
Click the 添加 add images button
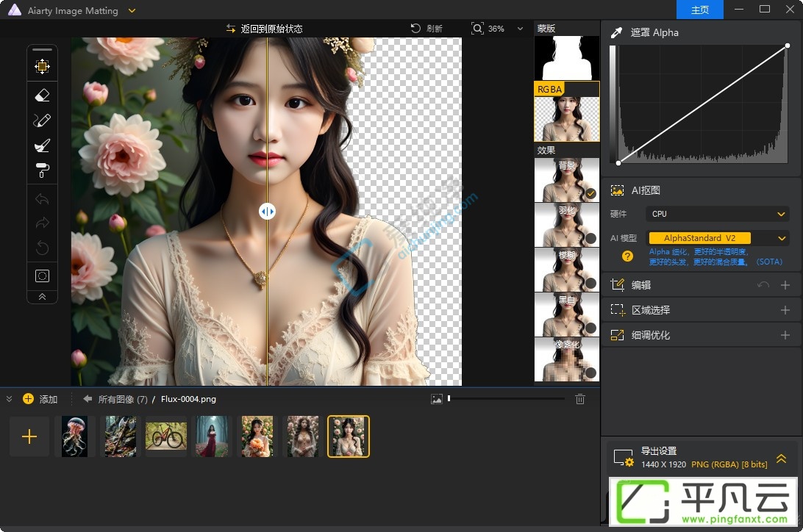pos(40,399)
